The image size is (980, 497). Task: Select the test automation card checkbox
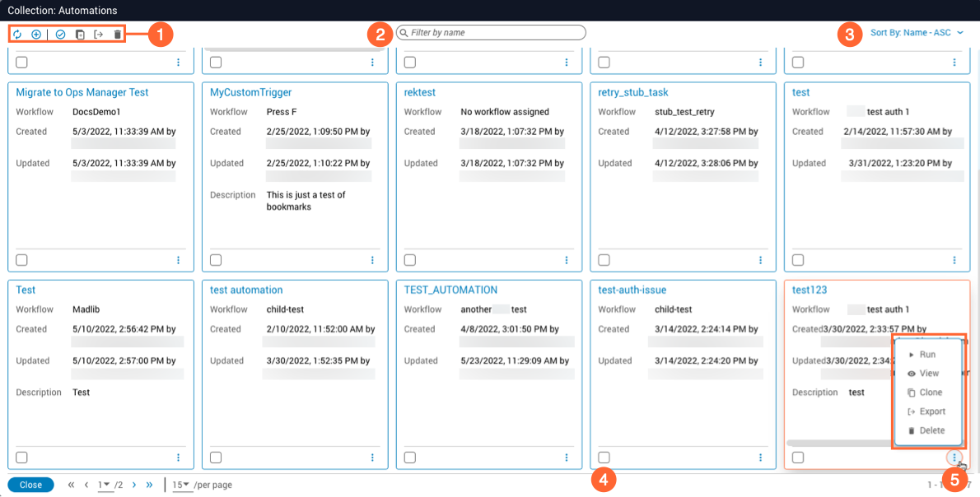point(216,458)
